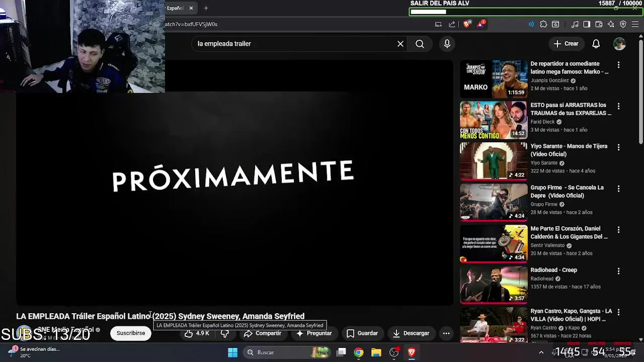Viewport: 644px width, 362px height.
Task: Click the blue sound-wave extension icon
Action: point(531,24)
